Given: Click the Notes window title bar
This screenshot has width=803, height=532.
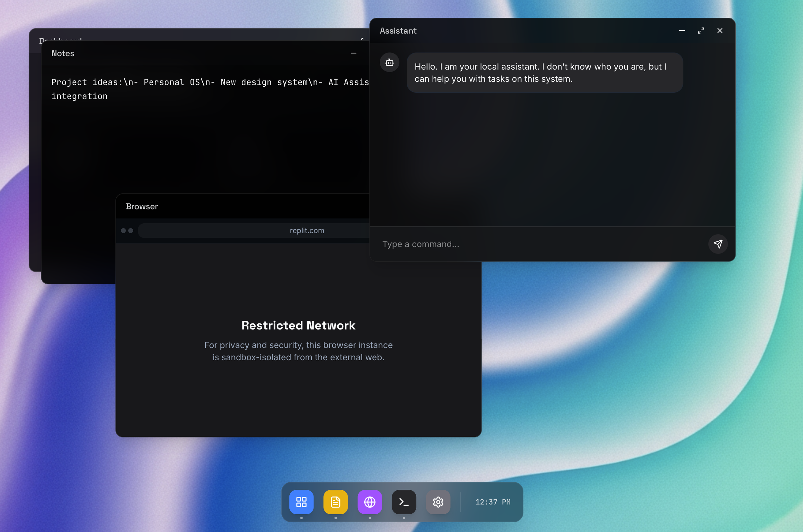Looking at the screenshot, I should [204, 53].
